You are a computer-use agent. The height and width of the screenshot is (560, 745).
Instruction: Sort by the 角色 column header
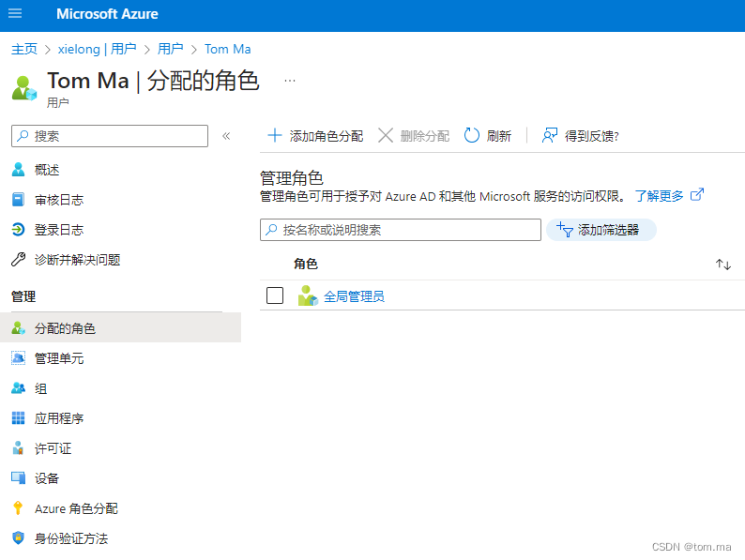tap(306, 264)
